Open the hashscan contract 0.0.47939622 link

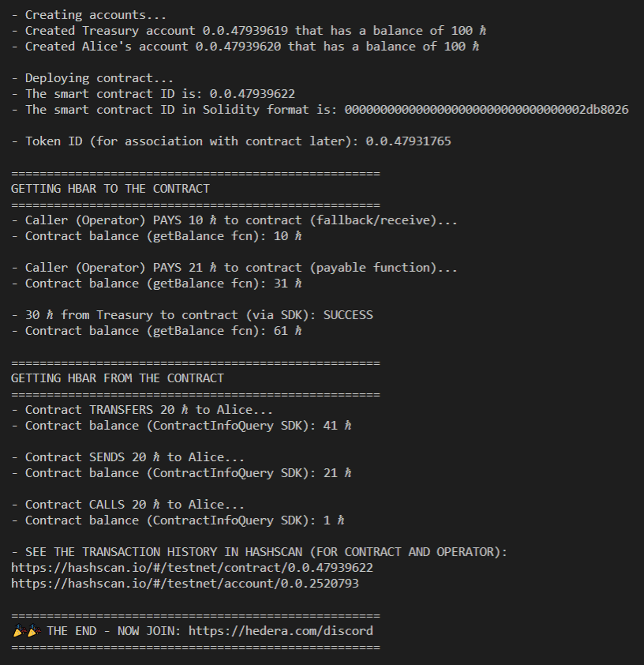192,568
